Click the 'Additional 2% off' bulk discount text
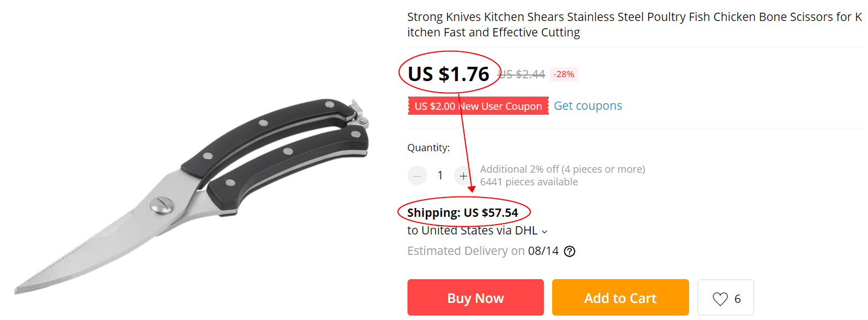868x320 pixels. [x=562, y=169]
